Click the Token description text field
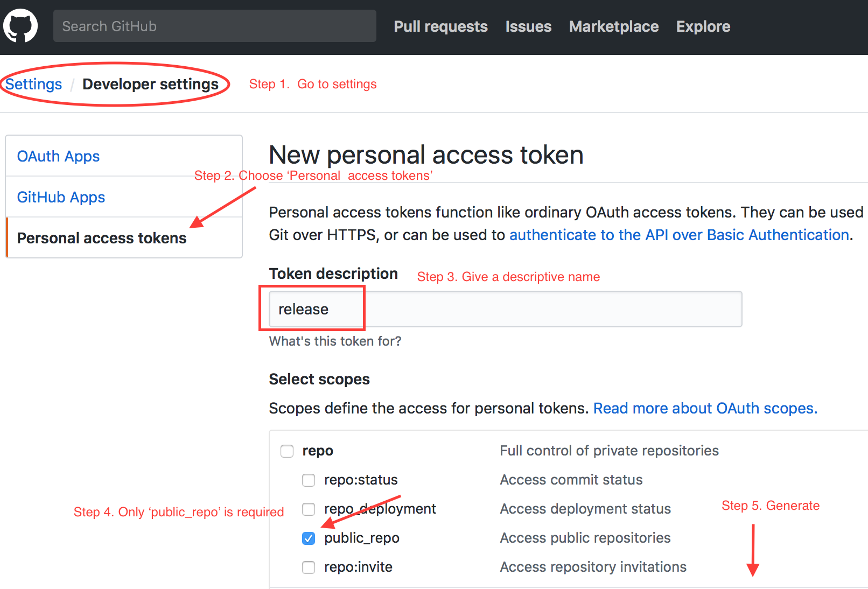868x589 pixels. pyautogui.click(x=505, y=309)
